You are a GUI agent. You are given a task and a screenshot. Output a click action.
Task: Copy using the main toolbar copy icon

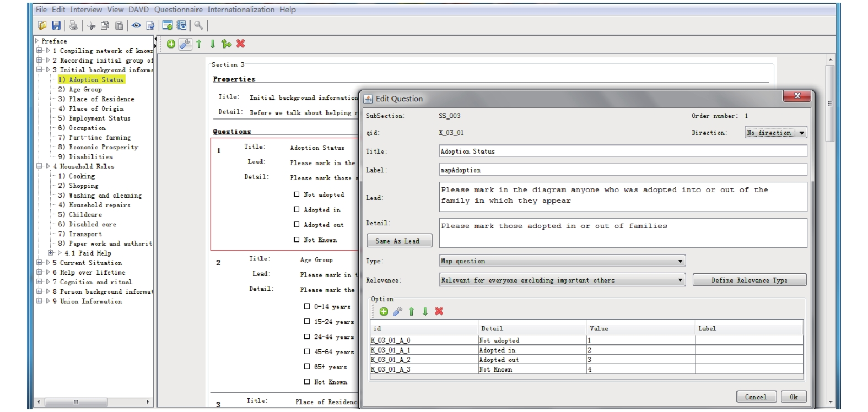tap(105, 25)
